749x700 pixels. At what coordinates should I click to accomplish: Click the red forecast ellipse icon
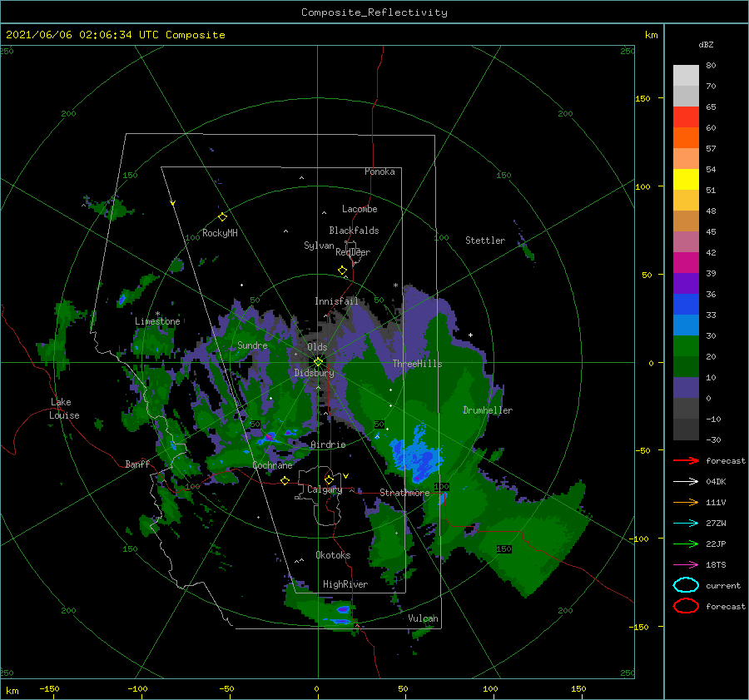[x=686, y=606]
